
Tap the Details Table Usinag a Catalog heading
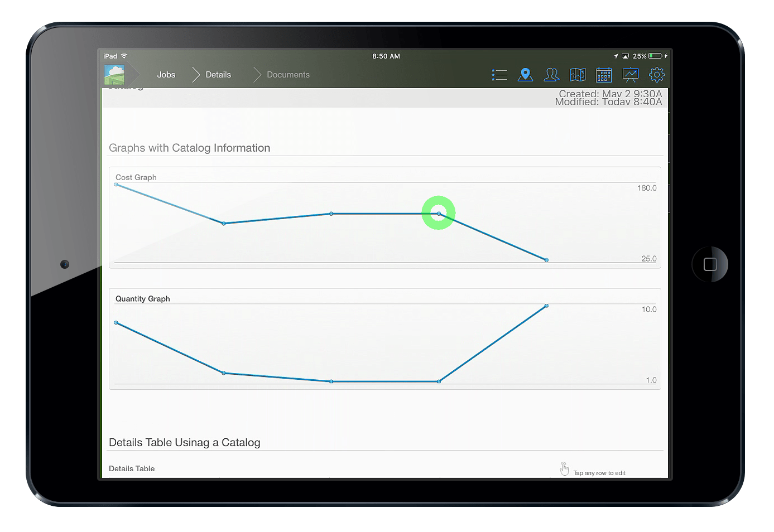point(185,442)
